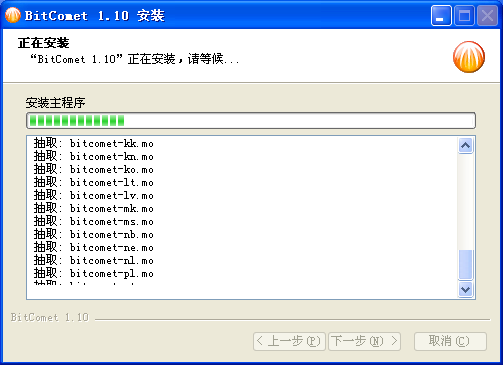The width and height of the screenshot is (503, 365).
Task: Click the disabled close window button
Action: click(487, 15)
